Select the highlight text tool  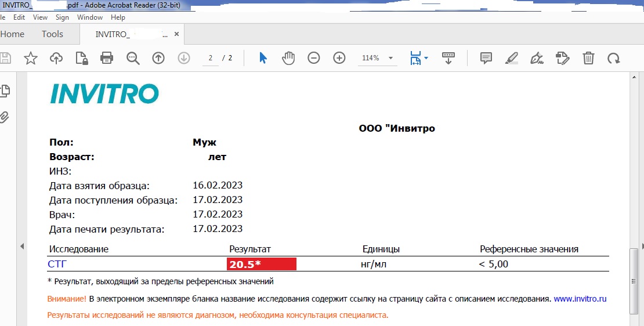[511, 58]
